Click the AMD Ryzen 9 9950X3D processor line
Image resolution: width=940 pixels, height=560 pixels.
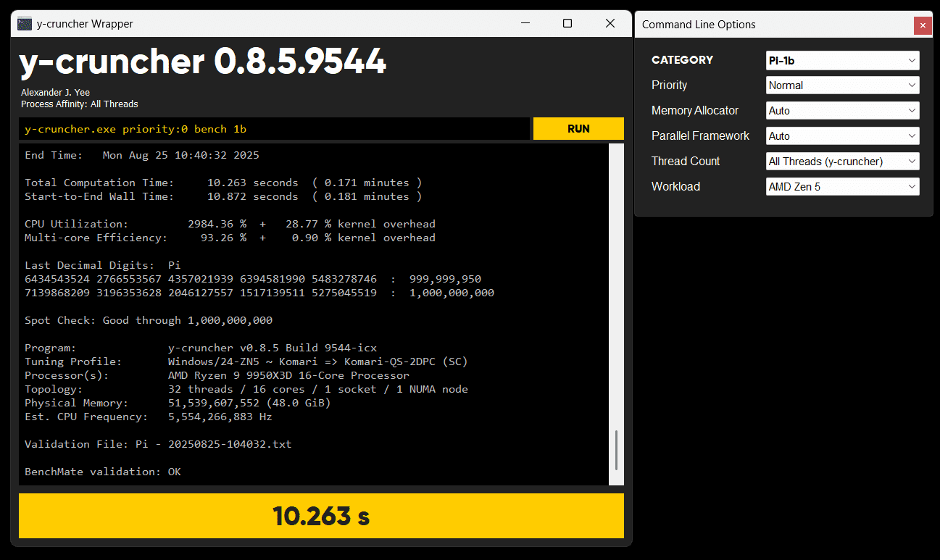tap(217, 375)
